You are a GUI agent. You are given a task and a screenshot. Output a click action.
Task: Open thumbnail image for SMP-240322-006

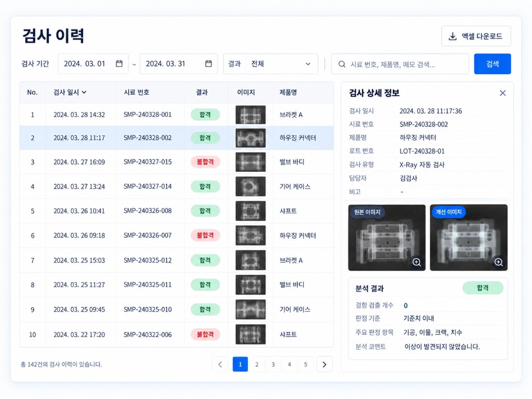coord(251,335)
